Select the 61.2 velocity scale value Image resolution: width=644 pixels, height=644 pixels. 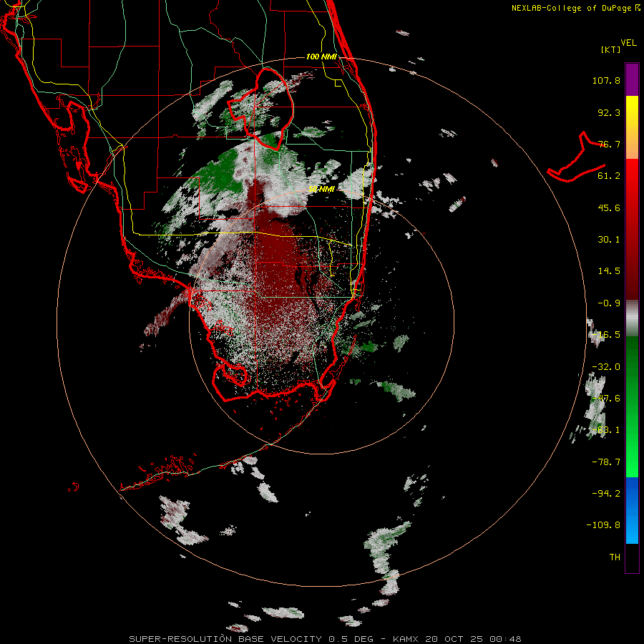pyautogui.click(x=609, y=176)
